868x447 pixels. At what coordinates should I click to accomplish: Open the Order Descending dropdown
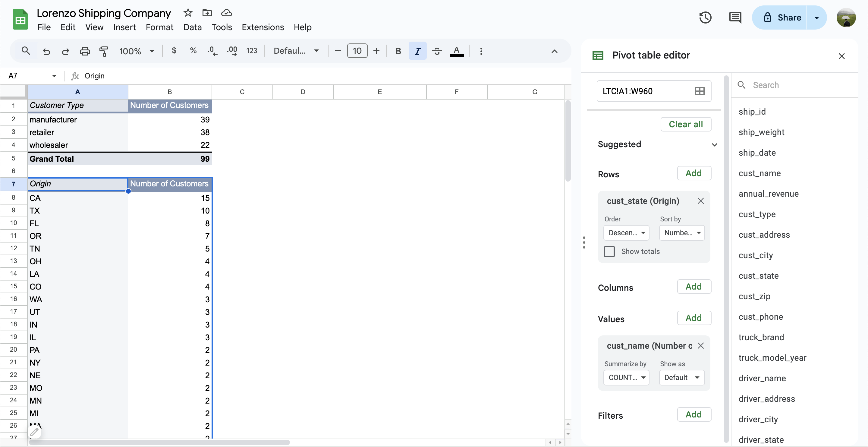pyautogui.click(x=626, y=233)
